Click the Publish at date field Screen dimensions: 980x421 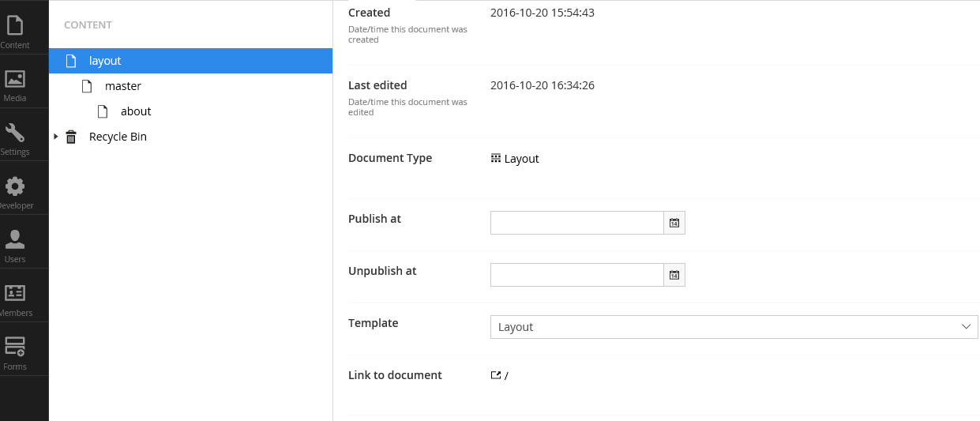tap(577, 223)
